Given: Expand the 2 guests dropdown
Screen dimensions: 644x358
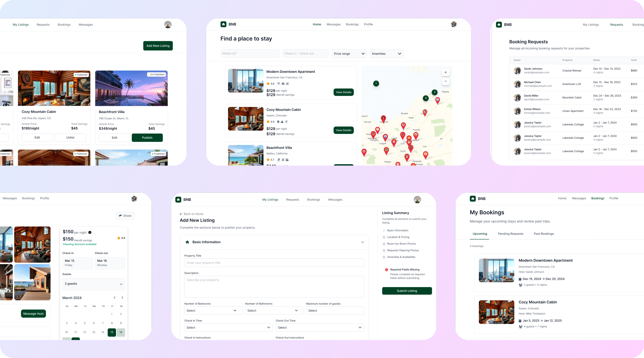Looking at the screenshot, I should pos(94,284).
